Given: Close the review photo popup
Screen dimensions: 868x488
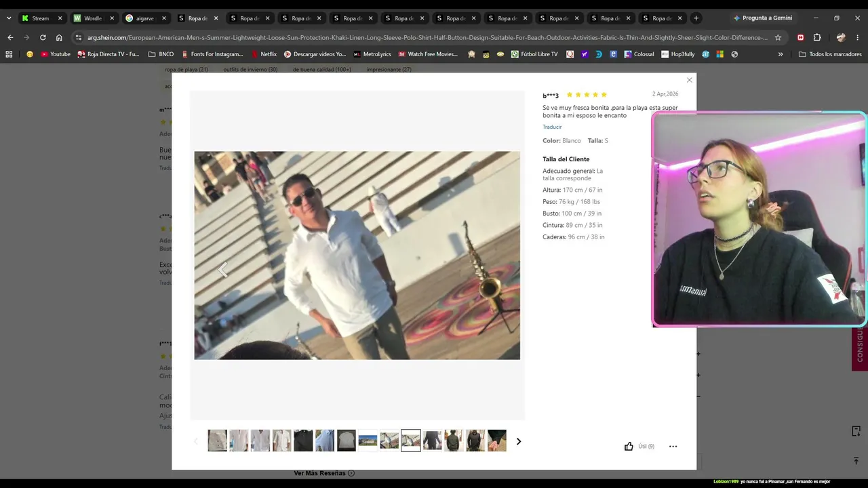Looking at the screenshot, I should point(689,80).
